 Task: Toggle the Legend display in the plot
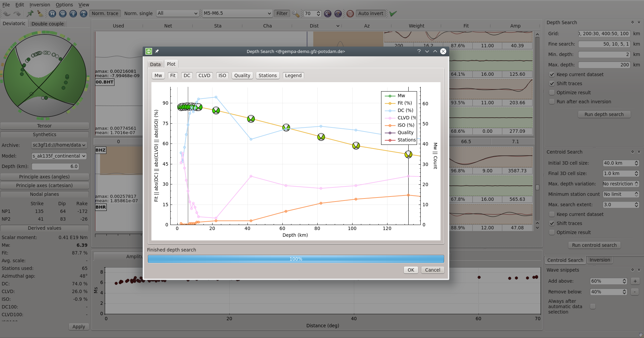(x=293, y=75)
